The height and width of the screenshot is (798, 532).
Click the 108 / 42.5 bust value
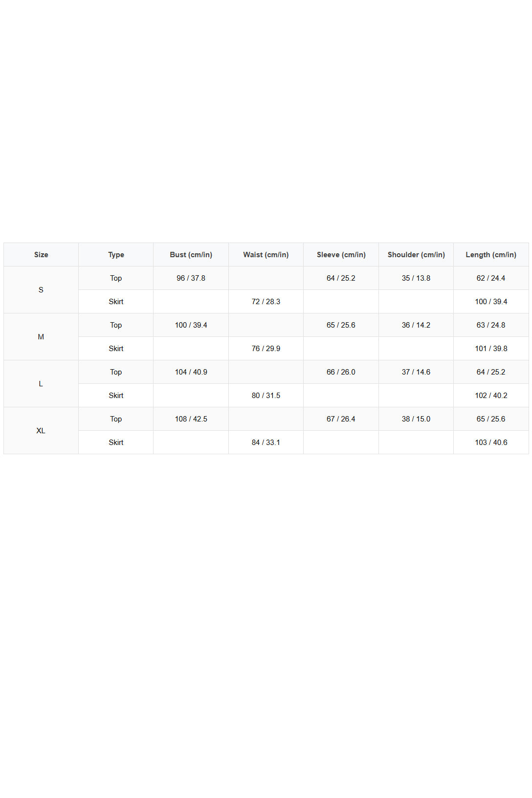tap(191, 419)
